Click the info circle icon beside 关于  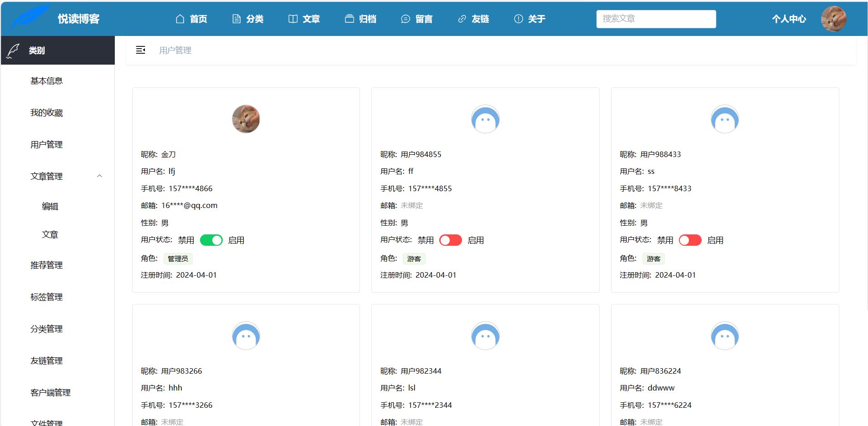(x=519, y=19)
